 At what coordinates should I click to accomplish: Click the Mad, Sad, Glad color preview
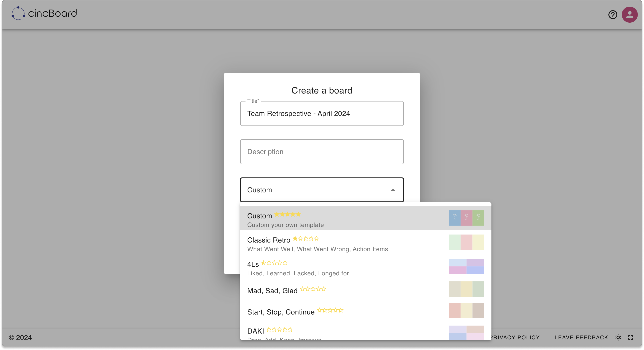[466, 289]
